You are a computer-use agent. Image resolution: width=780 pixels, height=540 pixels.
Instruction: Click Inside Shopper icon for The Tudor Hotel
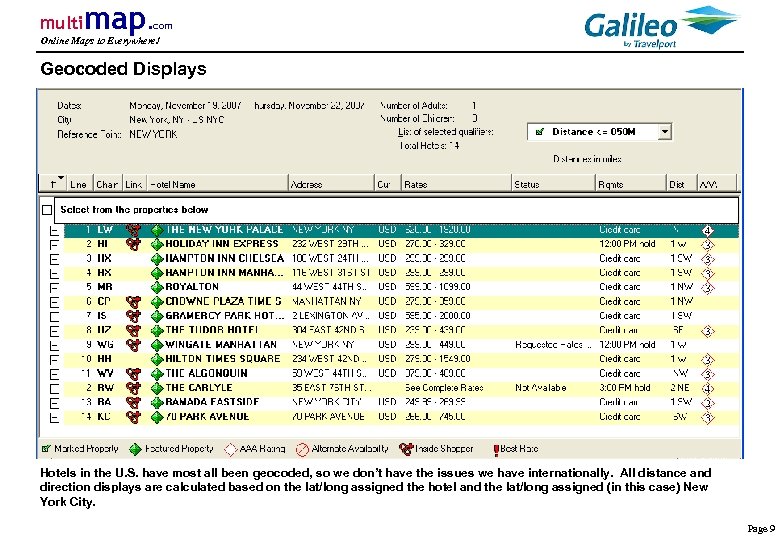pyautogui.click(x=133, y=331)
